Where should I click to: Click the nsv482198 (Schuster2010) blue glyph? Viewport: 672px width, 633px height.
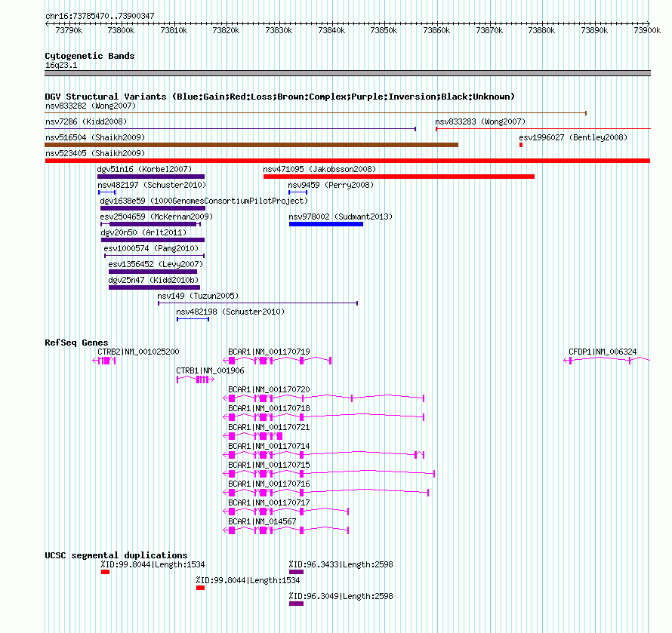(x=193, y=319)
